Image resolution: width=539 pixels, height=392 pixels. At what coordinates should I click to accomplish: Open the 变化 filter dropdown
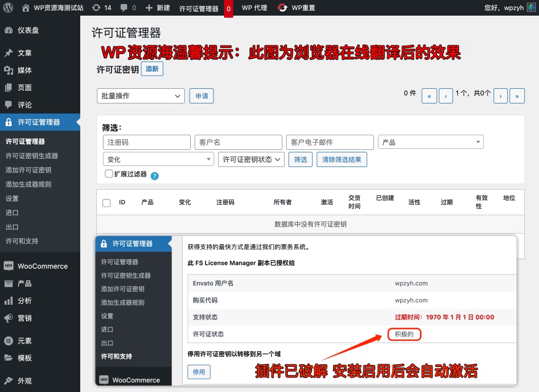click(x=158, y=159)
